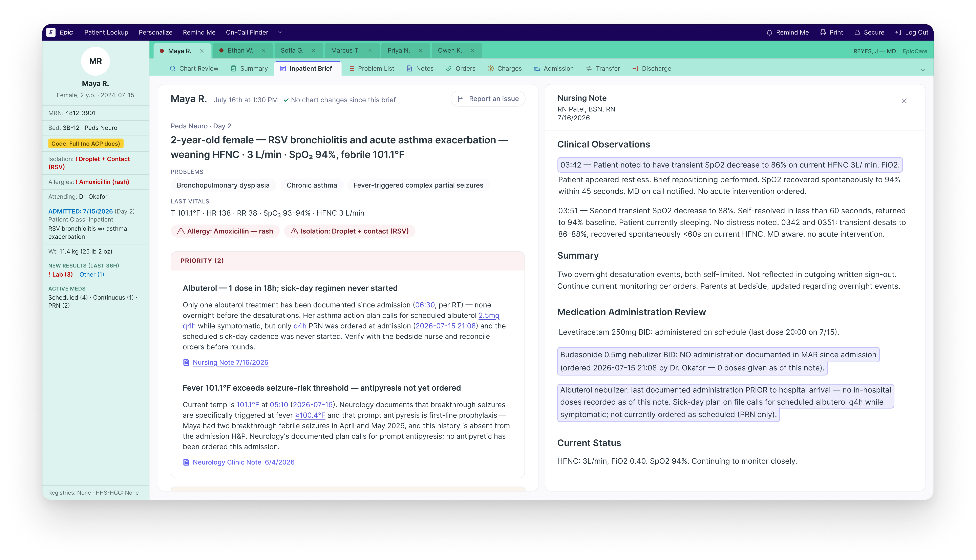Click the Admission bed icon
Screen dimensions: 976x560
(x=537, y=68)
